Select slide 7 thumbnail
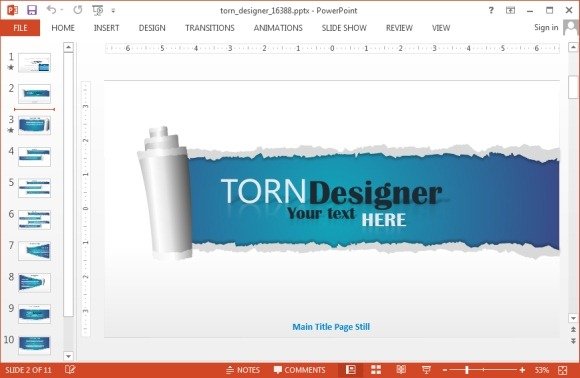580x378 pixels. (34, 251)
